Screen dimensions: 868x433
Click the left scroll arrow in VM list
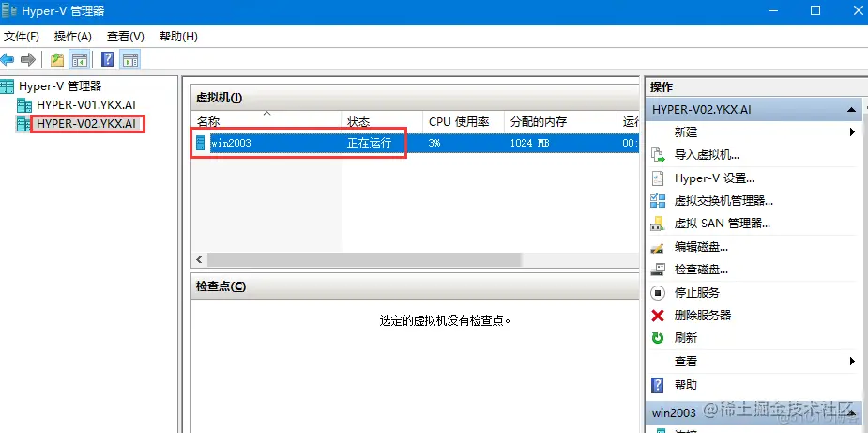tap(199, 259)
